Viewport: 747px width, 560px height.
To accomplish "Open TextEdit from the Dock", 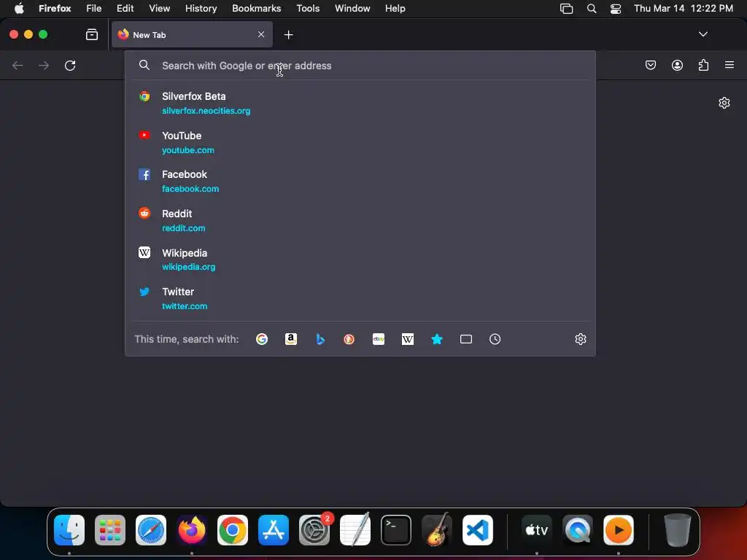I will click(x=355, y=529).
